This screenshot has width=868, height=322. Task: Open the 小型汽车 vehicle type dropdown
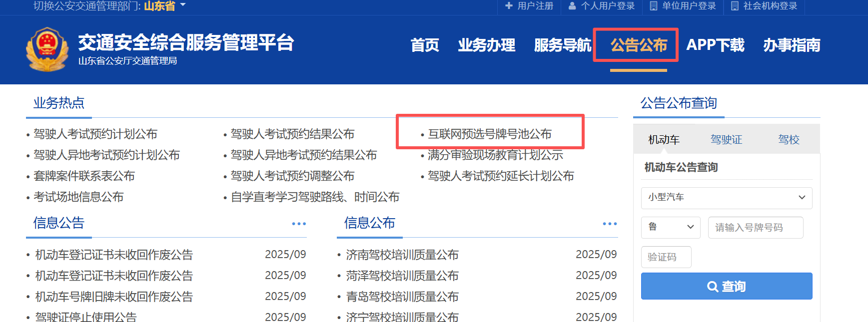coord(726,198)
